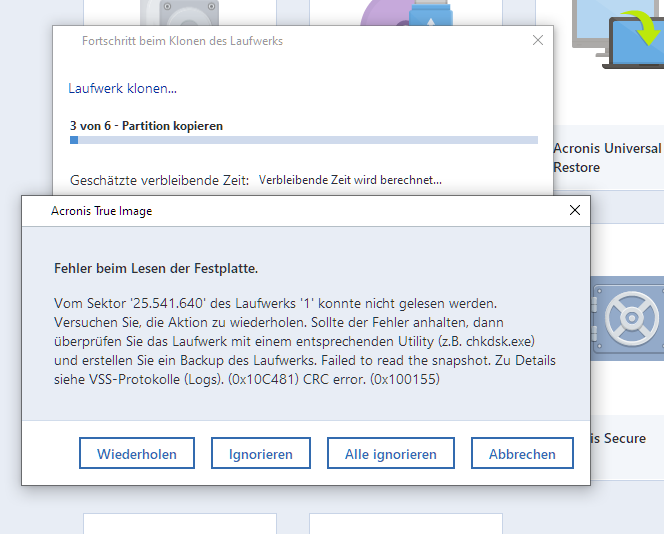Choose Alle ignorieren in error dialog
664x534 pixels.
pyautogui.click(x=390, y=453)
